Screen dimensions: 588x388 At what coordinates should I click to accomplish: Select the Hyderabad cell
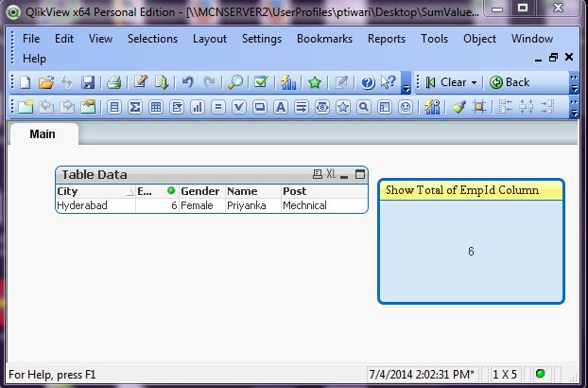[95, 205]
